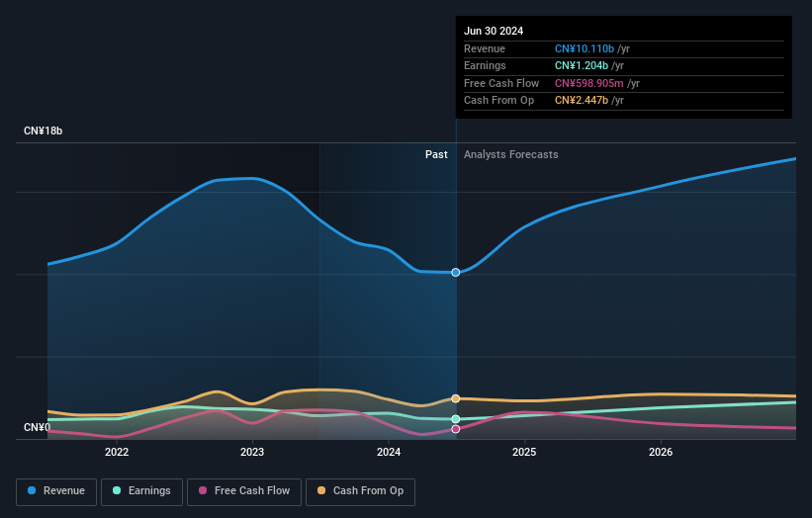Click the Past section label
The image size is (812, 518).
point(436,154)
